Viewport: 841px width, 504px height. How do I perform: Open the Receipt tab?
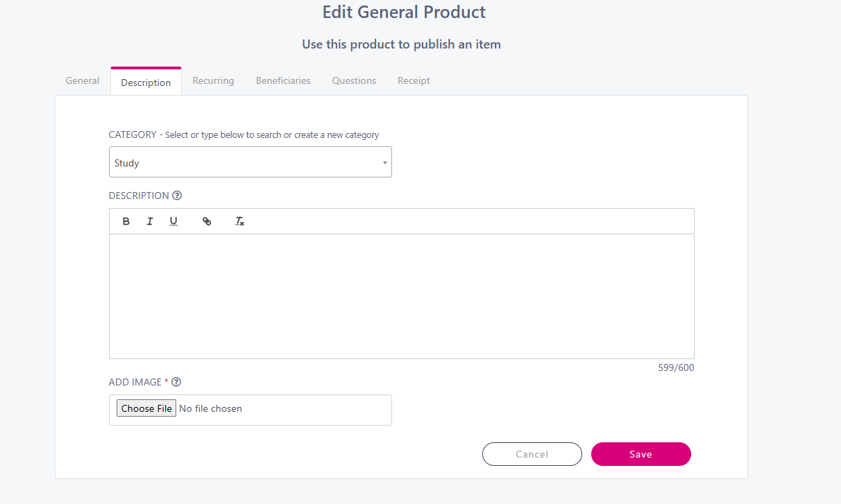[x=414, y=81]
